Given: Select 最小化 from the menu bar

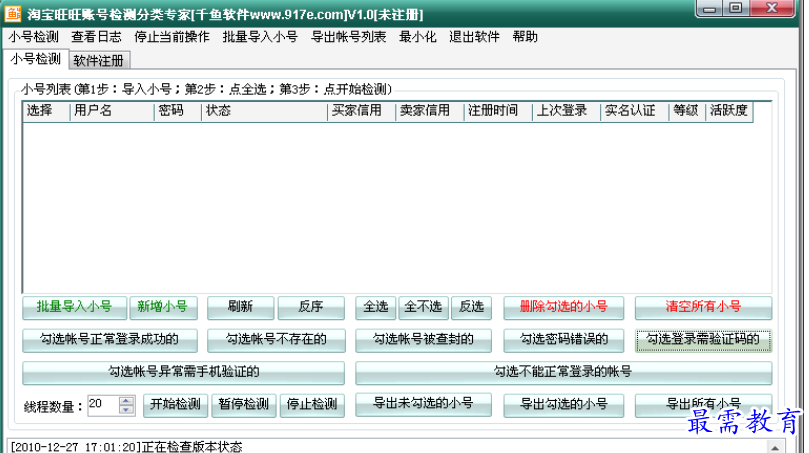Looking at the screenshot, I should click(x=418, y=37).
